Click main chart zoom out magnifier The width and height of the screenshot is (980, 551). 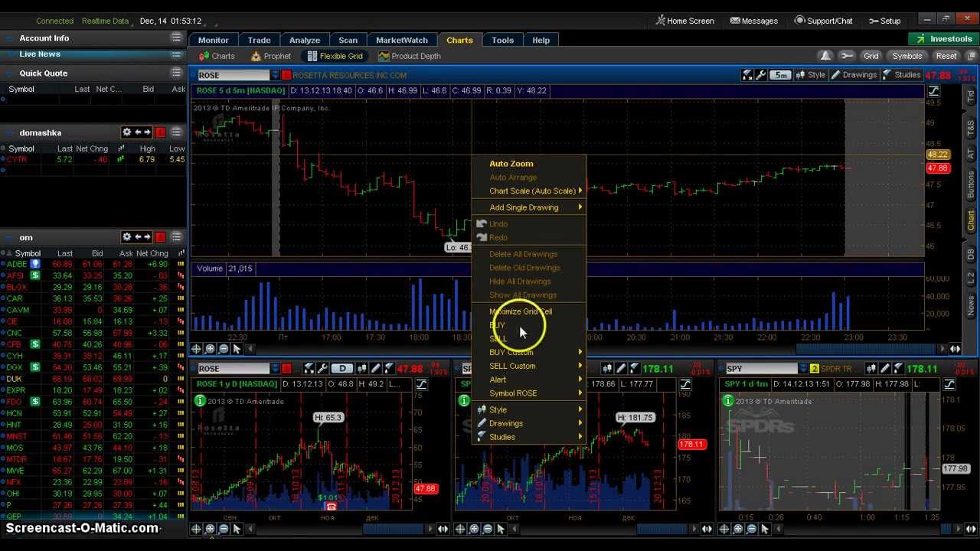click(x=224, y=349)
